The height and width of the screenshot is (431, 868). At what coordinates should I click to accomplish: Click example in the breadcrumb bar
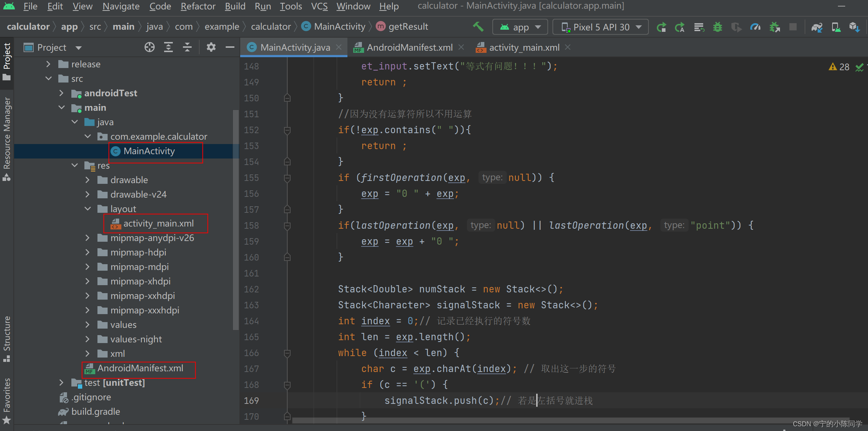[x=222, y=26]
